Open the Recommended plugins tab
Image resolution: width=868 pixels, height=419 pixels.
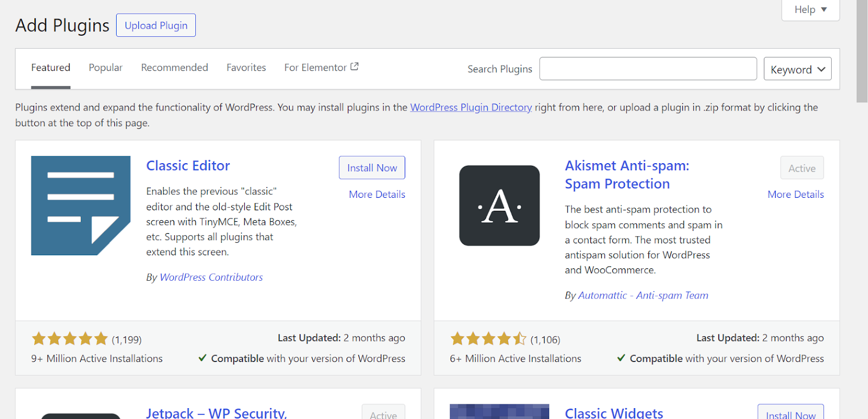pos(175,68)
